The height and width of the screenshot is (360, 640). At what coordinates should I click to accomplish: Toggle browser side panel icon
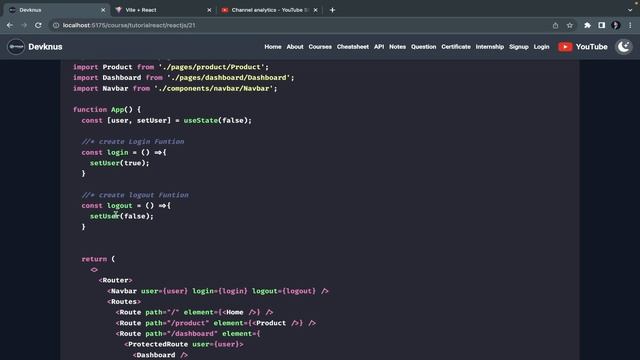602,25
